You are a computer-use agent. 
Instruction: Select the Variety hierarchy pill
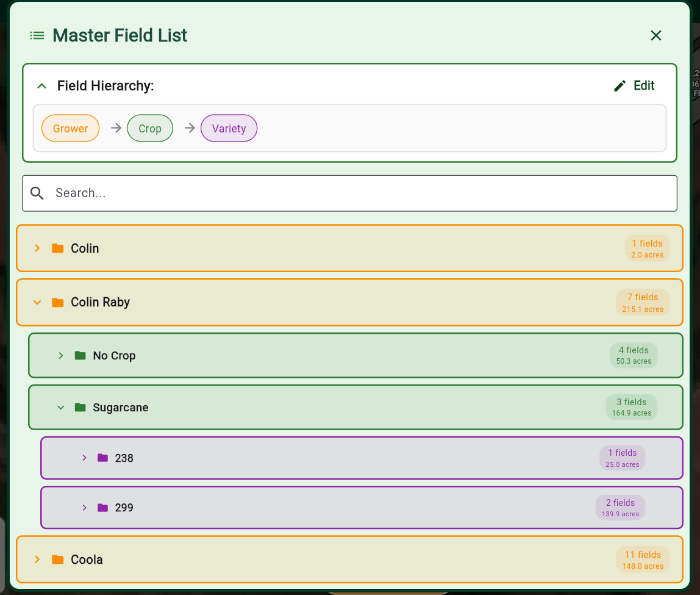click(229, 128)
